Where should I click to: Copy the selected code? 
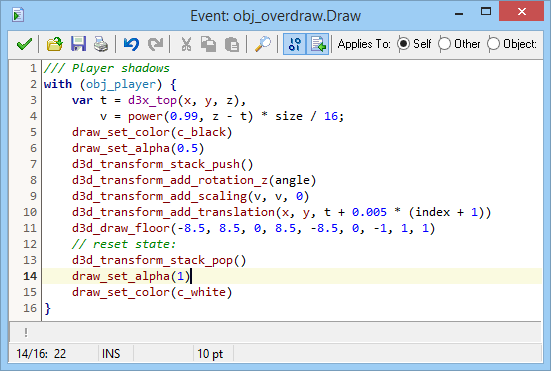pyautogui.click(x=208, y=44)
